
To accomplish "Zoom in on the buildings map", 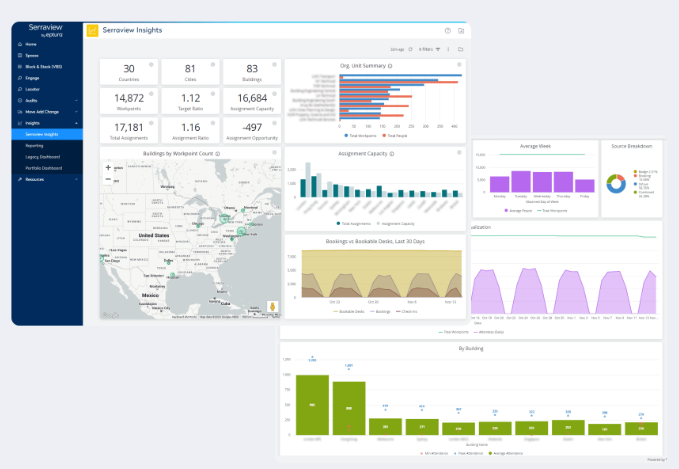I will [108, 168].
